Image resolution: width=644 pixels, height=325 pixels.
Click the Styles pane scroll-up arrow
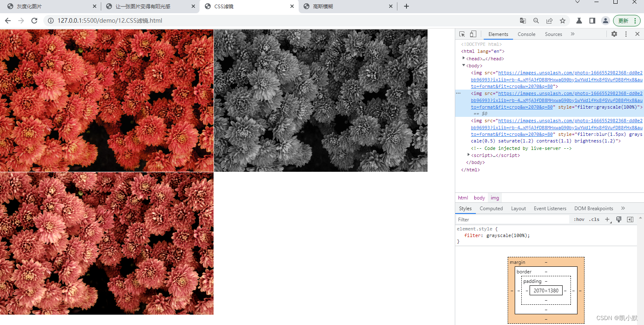pos(641,217)
